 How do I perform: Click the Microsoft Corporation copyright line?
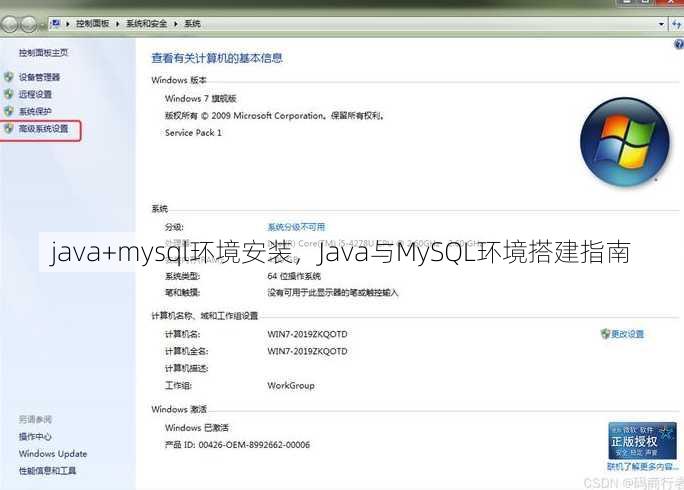point(274,116)
